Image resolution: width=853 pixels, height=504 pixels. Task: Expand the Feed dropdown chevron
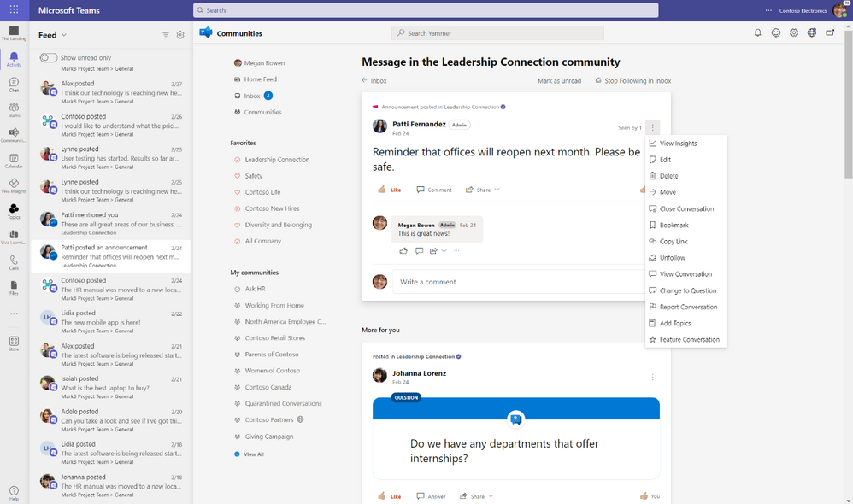(63, 35)
